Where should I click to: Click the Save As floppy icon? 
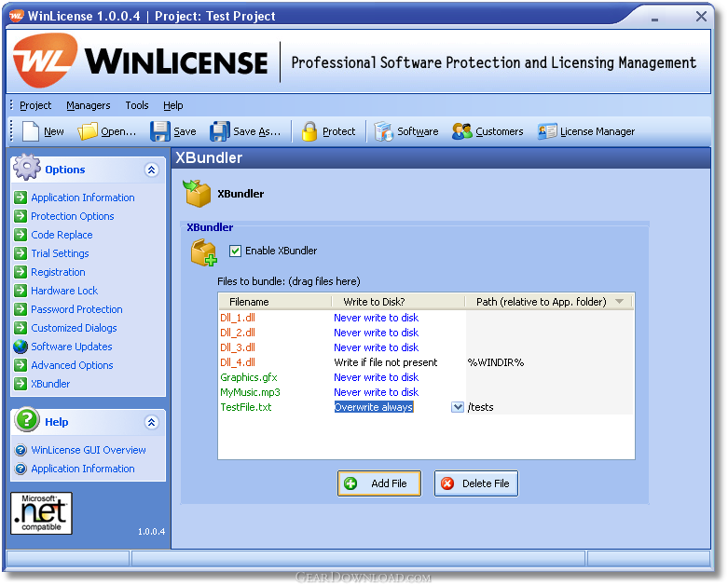pyautogui.click(x=220, y=131)
